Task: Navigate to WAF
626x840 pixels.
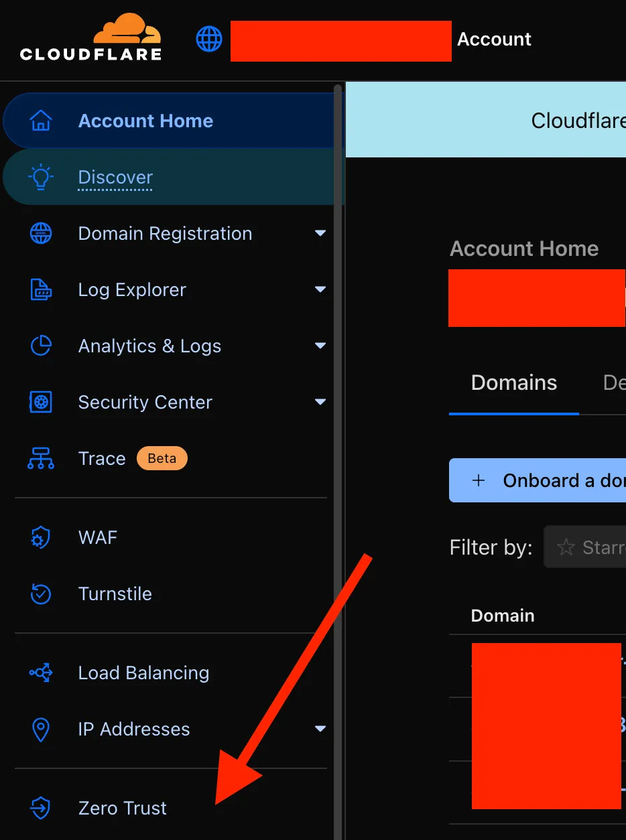Action: [x=98, y=537]
